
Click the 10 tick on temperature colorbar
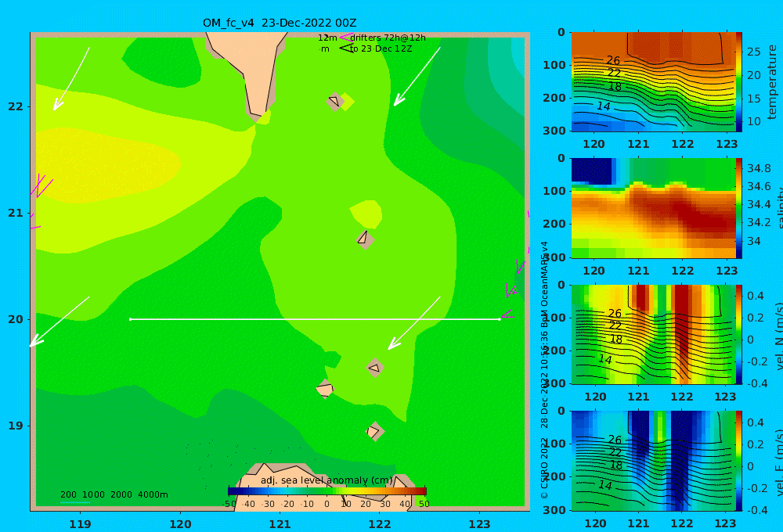coord(753,121)
